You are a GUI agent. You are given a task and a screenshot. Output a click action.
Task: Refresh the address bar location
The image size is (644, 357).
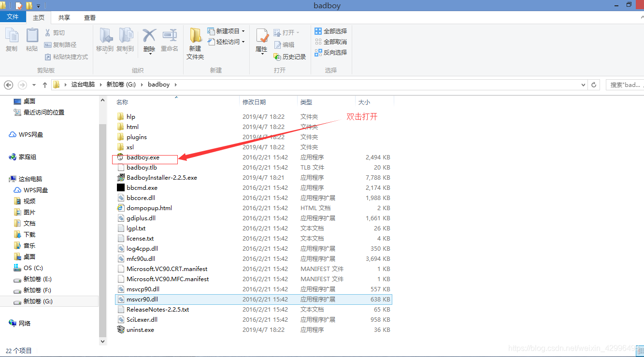[x=594, y=85]
